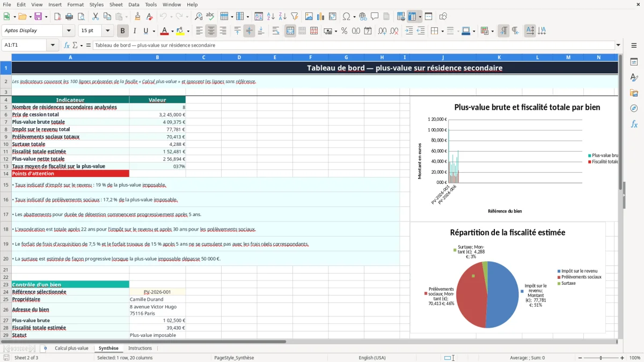Click zoom in plus button
Screen dimensions: 644x362
tap(623, 358)
